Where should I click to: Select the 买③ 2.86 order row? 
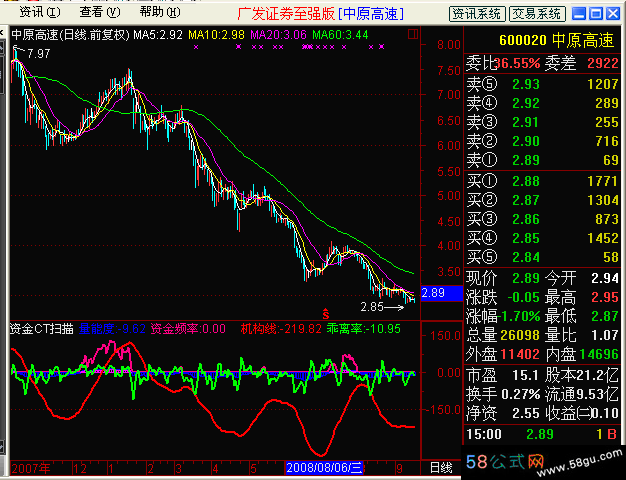click(542, 219)
